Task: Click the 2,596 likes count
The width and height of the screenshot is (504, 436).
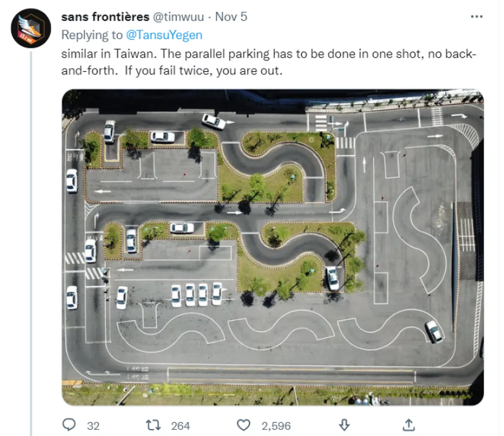Action: pos(276,426)
